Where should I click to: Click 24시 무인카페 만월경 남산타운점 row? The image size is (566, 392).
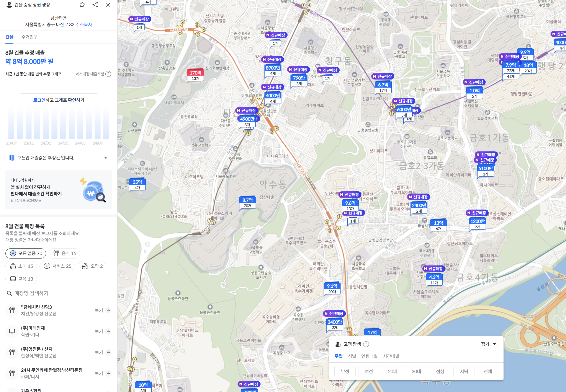coord(59,373)
